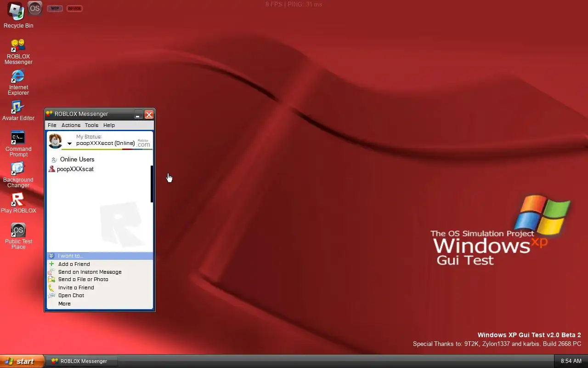Collapse the 'I want to...' panel
The image size is (588, 368).
point(51,256)
